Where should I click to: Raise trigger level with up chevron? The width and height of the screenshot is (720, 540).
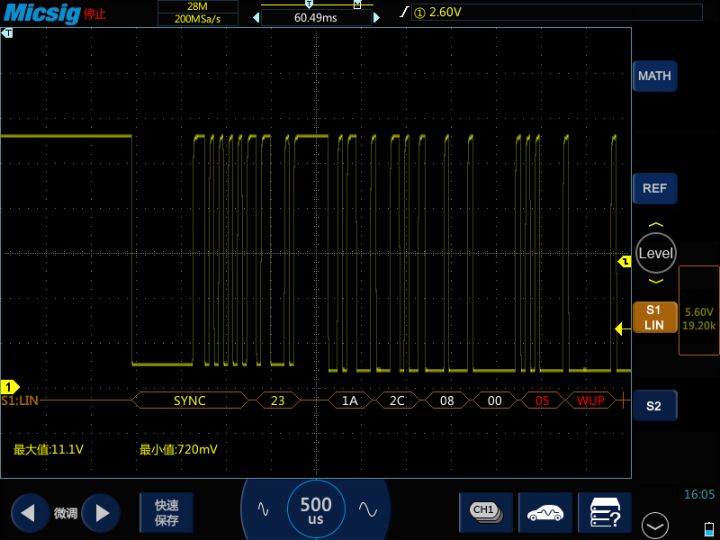coord(655,226)
